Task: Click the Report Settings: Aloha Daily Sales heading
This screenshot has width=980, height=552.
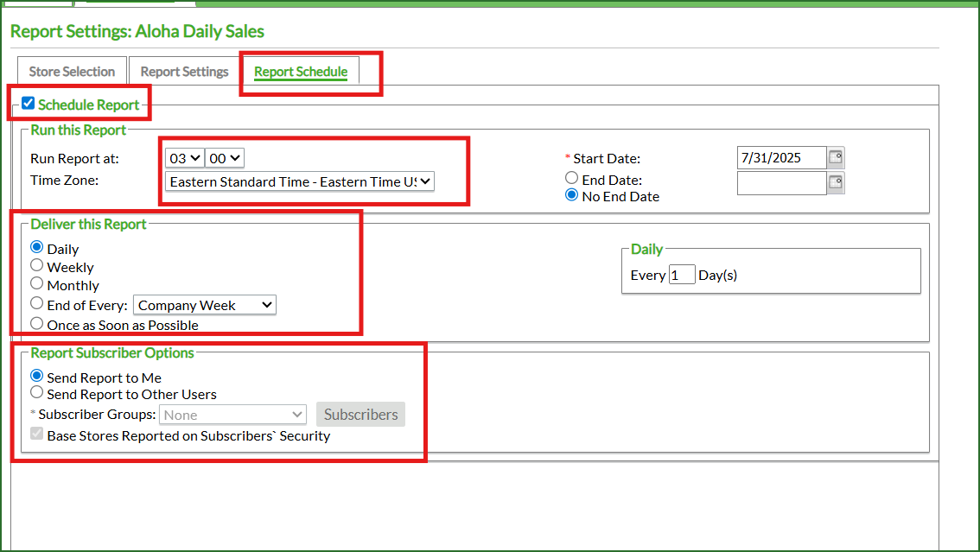Action: click(137, 31)
